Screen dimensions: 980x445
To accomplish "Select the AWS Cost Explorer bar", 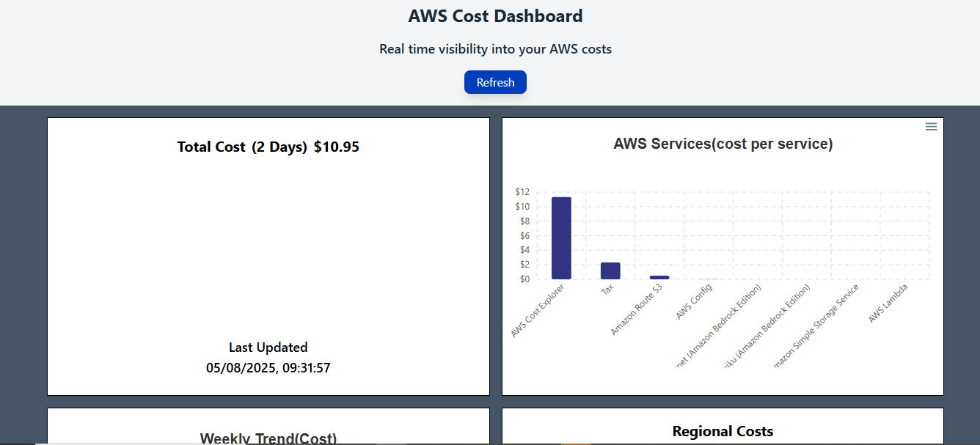I will pyautogui.click(x=561, y=238).
